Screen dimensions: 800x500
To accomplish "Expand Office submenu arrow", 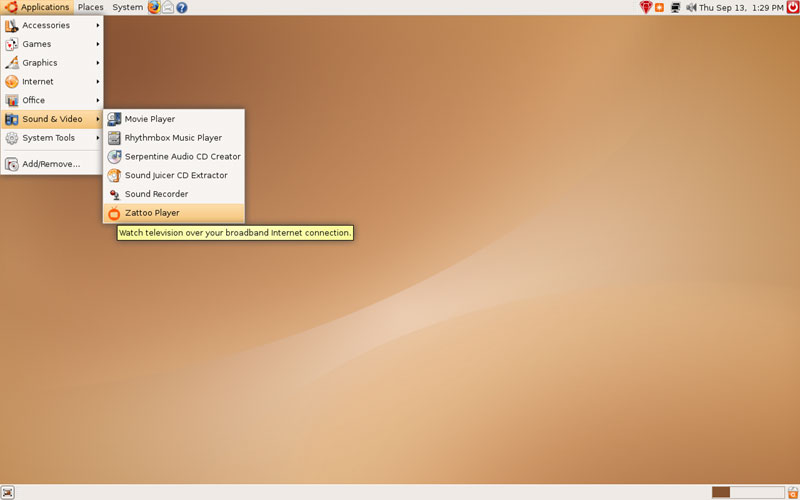I will click(x=97, y=100).
